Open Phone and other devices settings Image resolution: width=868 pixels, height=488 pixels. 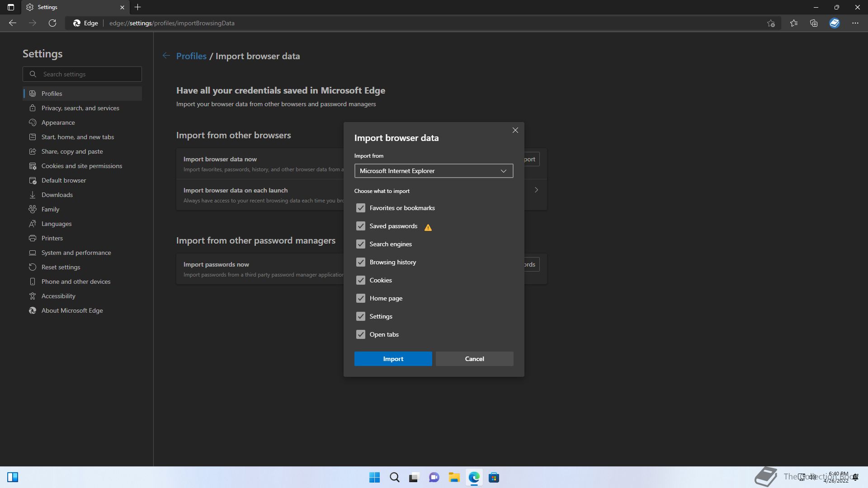(82, 282)
